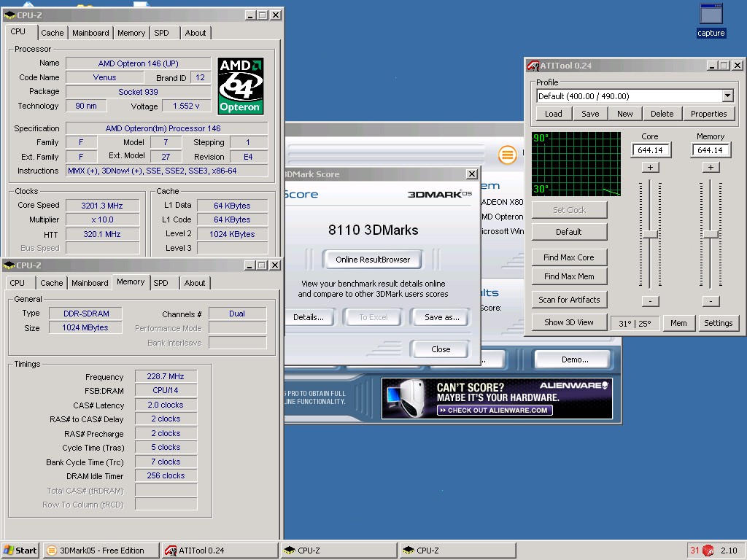Open the capture desktop icon
This screenshot has width=747, height=560.
tap(711, 20)
